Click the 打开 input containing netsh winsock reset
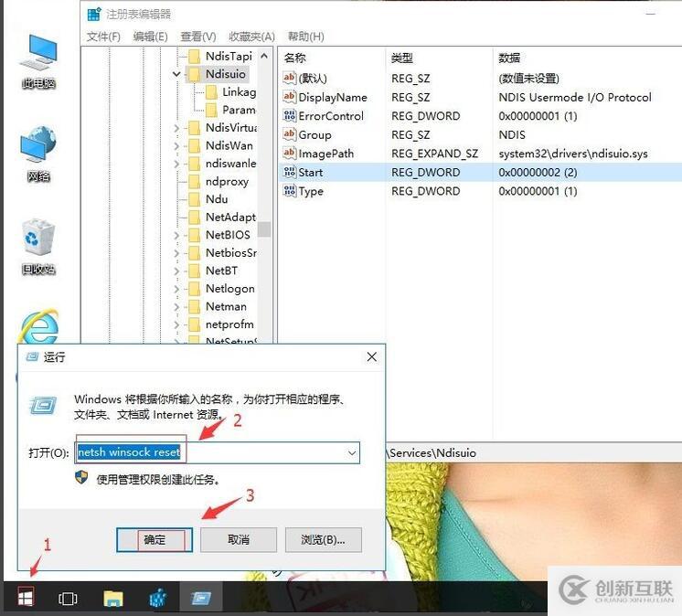 tap(210, 452)
